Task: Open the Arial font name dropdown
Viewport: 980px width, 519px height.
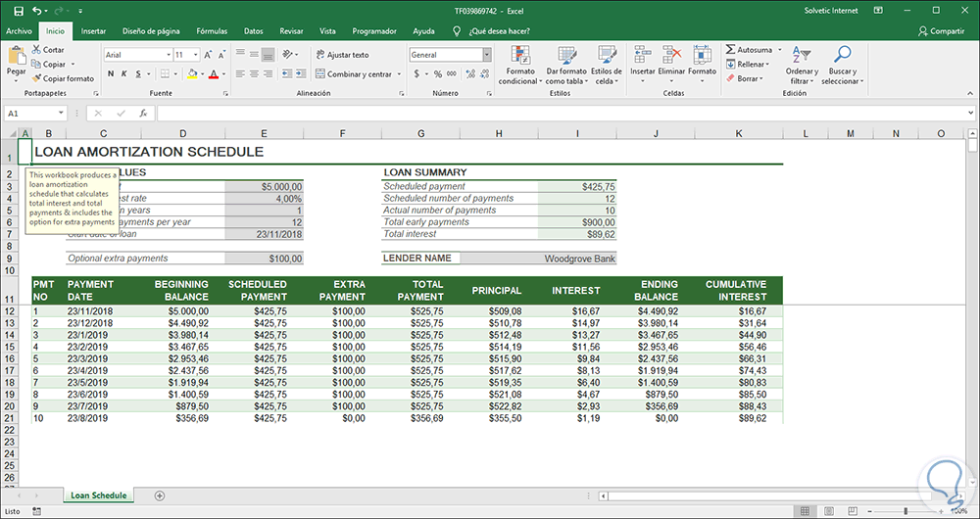Action: [x=167, y=55]
